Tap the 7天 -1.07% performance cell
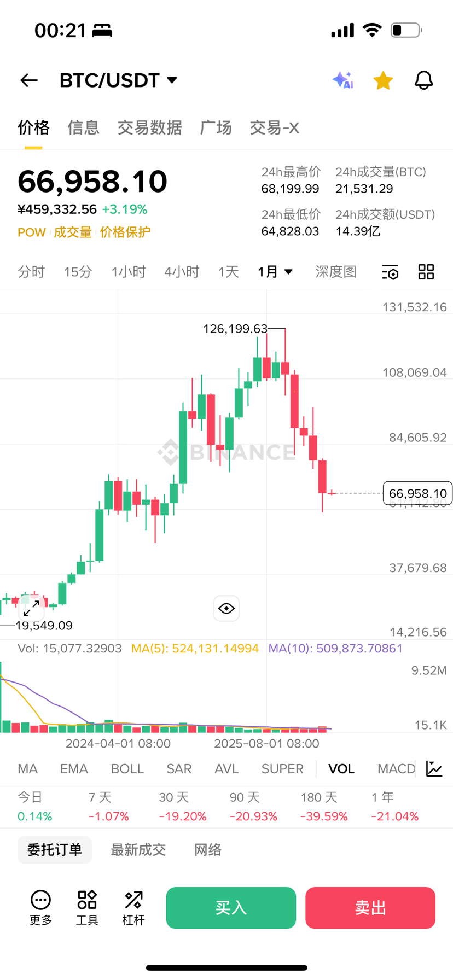The width and height of the screenshot is (453, 980). [x=109, y=807]
